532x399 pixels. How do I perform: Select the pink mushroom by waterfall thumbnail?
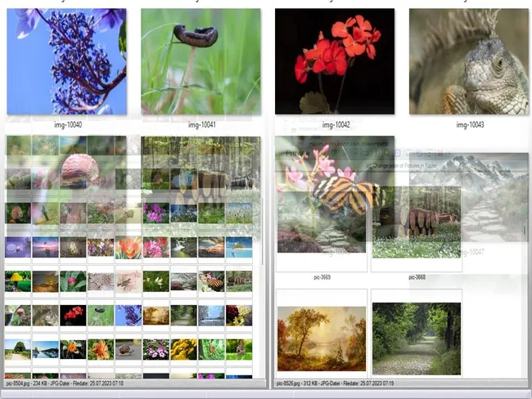pyautogui.click(x=18, y=316)
